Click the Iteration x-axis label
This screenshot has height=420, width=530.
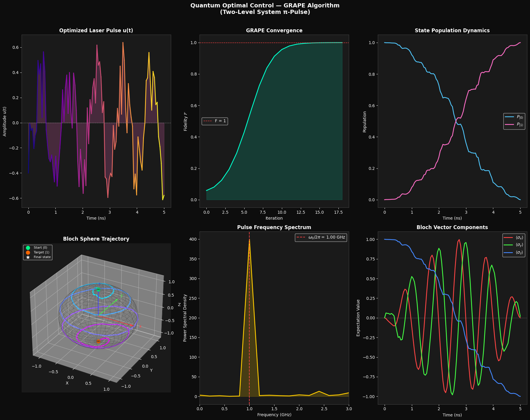[x=274, y=218]
